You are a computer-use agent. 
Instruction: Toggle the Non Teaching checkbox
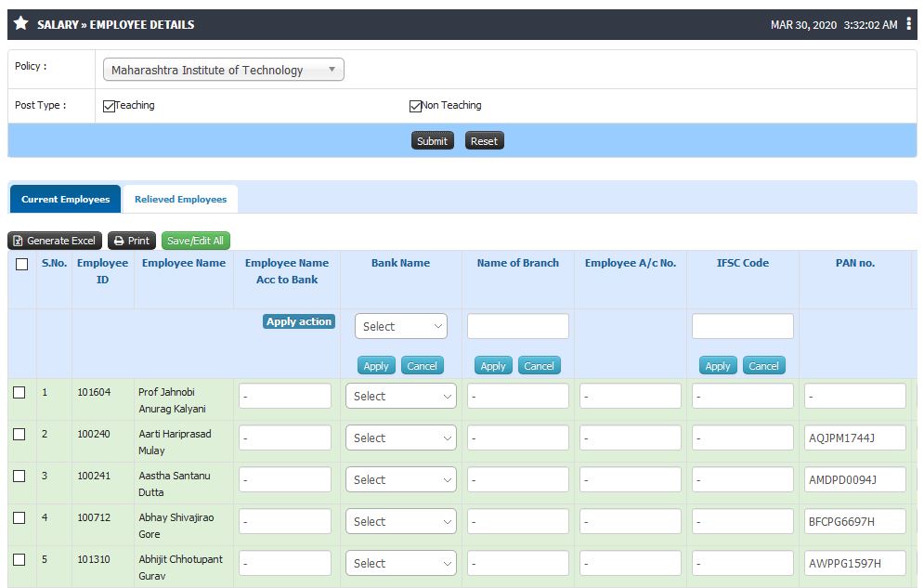click(x=415, y=106)
